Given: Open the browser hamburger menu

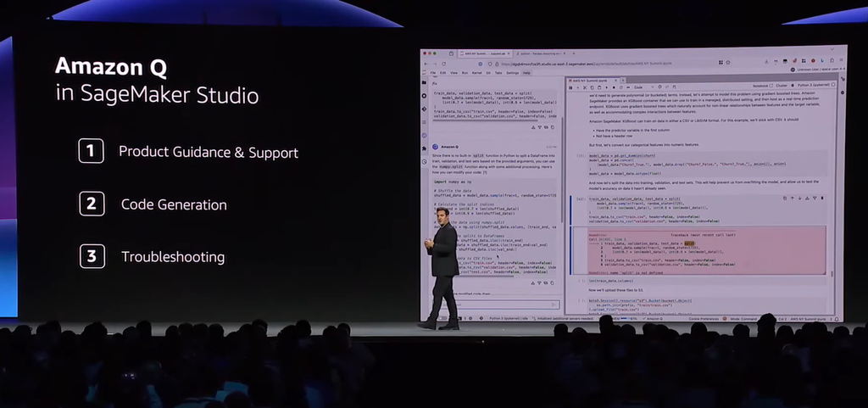Looking at the screenshot, I should pyautogui.click(x=842, y=60).
